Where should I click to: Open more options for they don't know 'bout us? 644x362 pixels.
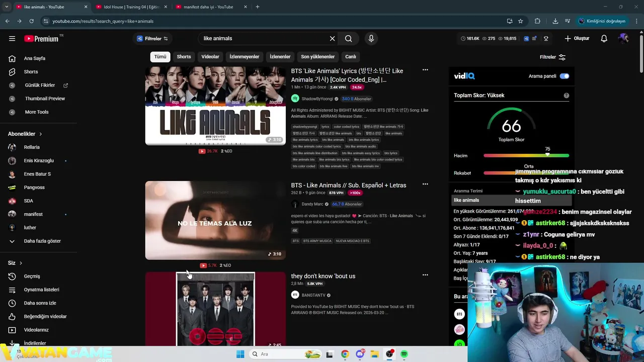(425, 275)
